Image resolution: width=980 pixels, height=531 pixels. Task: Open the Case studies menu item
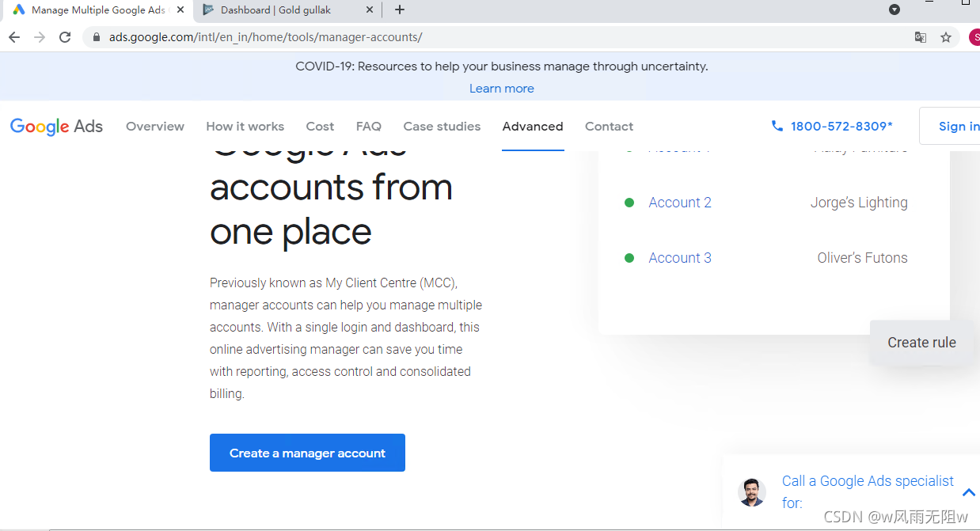pos(442,126)
